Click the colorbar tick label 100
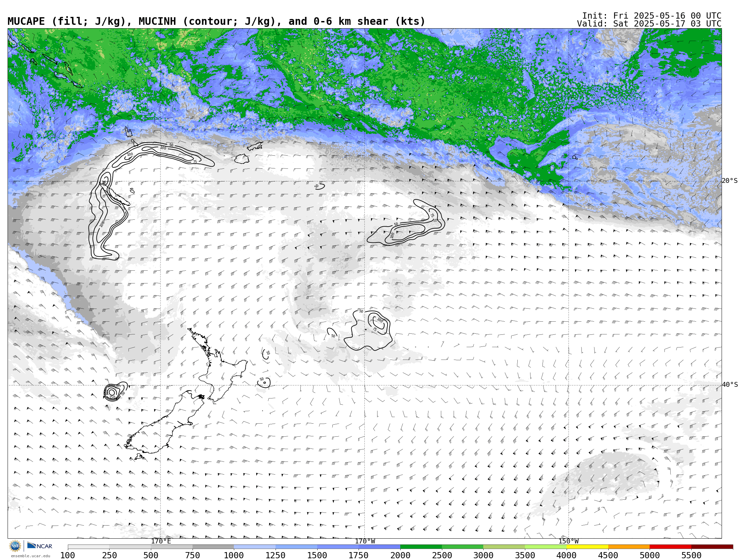Viewport: 744px width, 560px height. (68, 556)
